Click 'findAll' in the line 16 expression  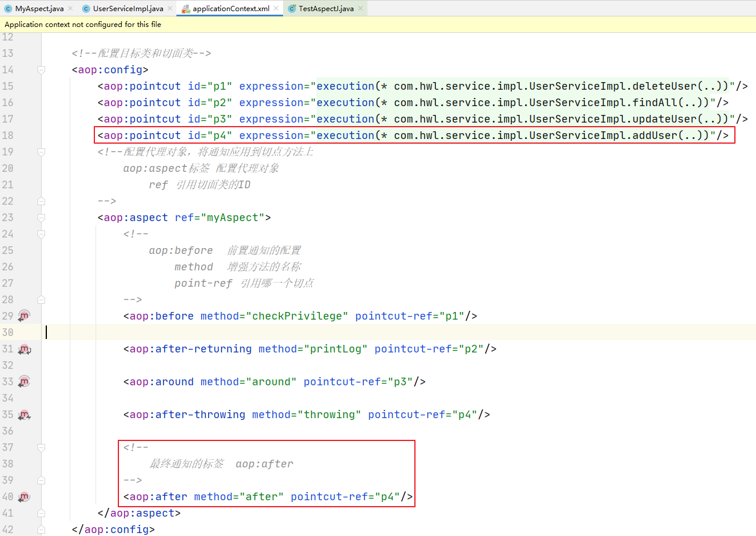(655, 103)
